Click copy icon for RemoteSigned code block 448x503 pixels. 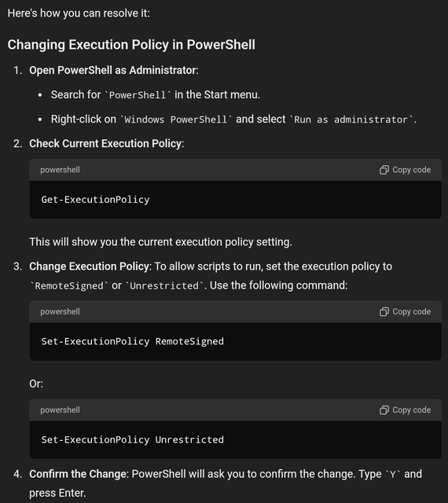point(384,311)
